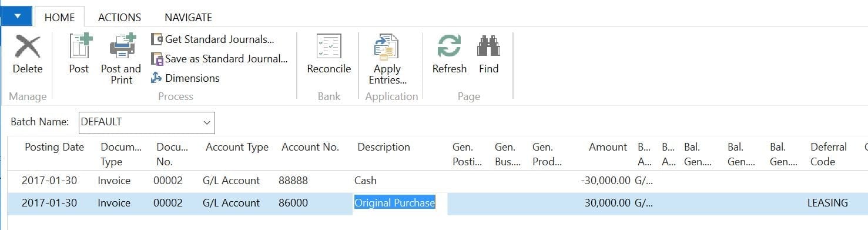Sort by Posting Date column header
This screenshot has height=230, width=868.
pyautogui.click(x=54, y=148)
